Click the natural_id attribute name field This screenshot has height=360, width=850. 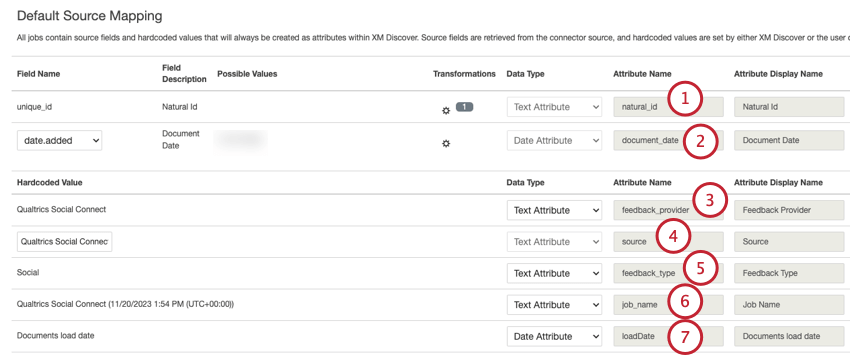tap(668, 107)
